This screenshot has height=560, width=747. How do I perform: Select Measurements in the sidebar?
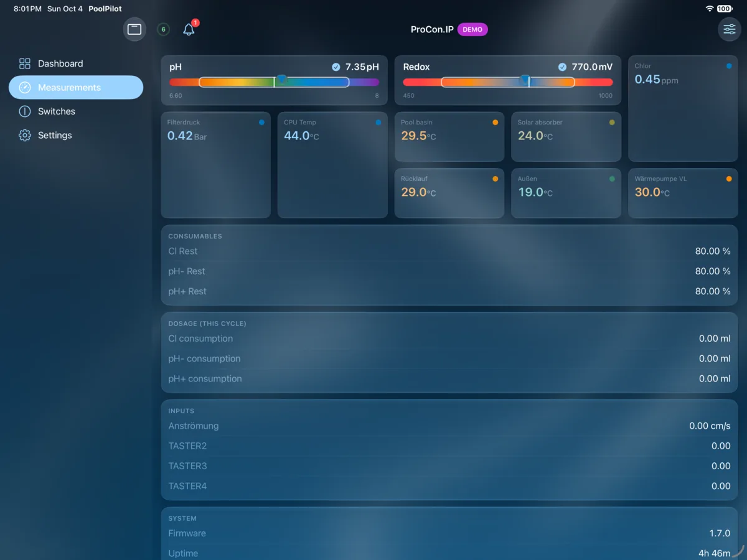[76, 88]
